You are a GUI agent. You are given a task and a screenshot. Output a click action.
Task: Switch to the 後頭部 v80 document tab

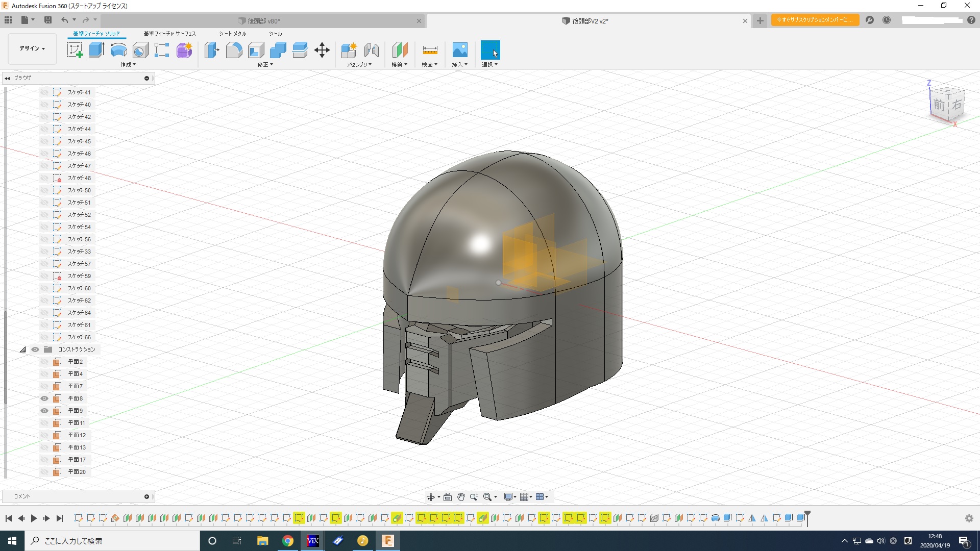[263, 21]
